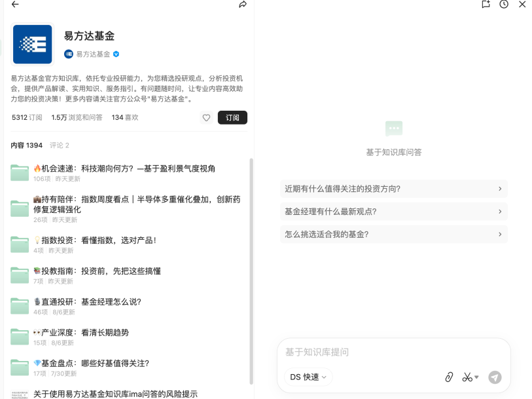Click 1.5万 浏览和问答 stat
This screenshot has width=532, height=399.
point(77,117)
